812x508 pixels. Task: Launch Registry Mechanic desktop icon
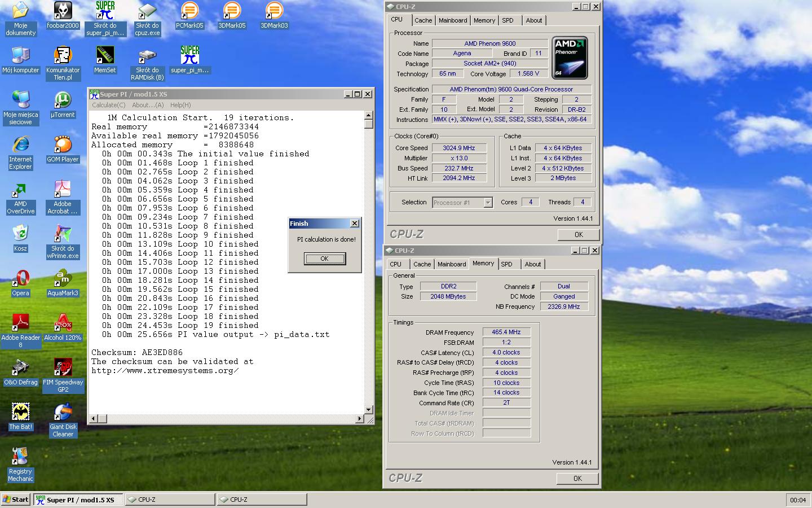20,465
